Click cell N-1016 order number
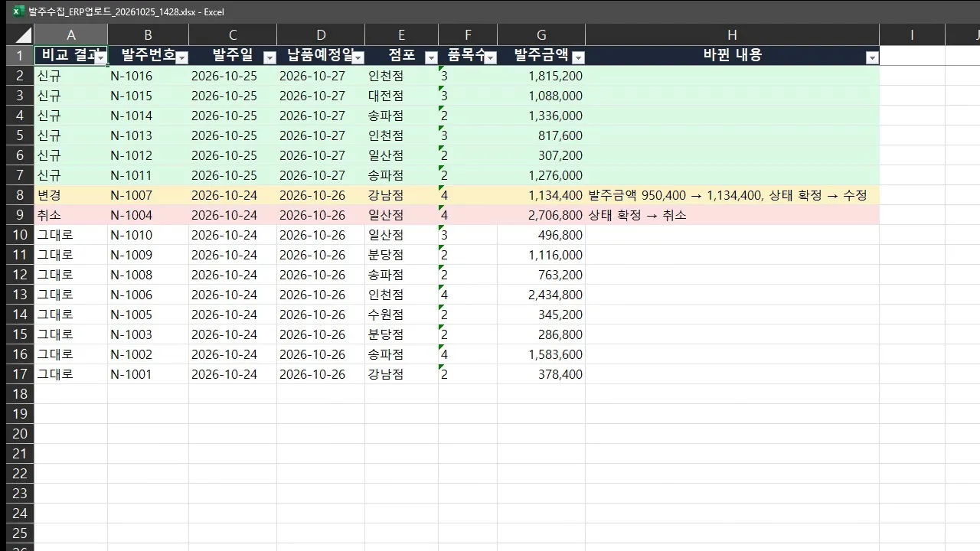 point(148,76)
